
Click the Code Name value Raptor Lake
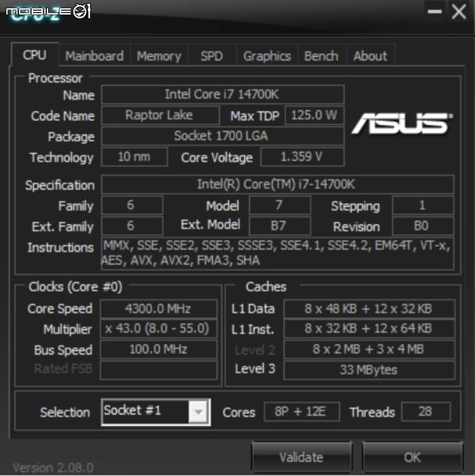pos(160,115)
